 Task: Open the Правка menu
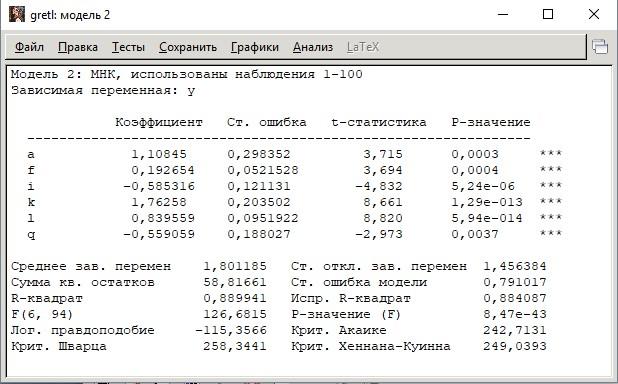click(x=78, y=47)
